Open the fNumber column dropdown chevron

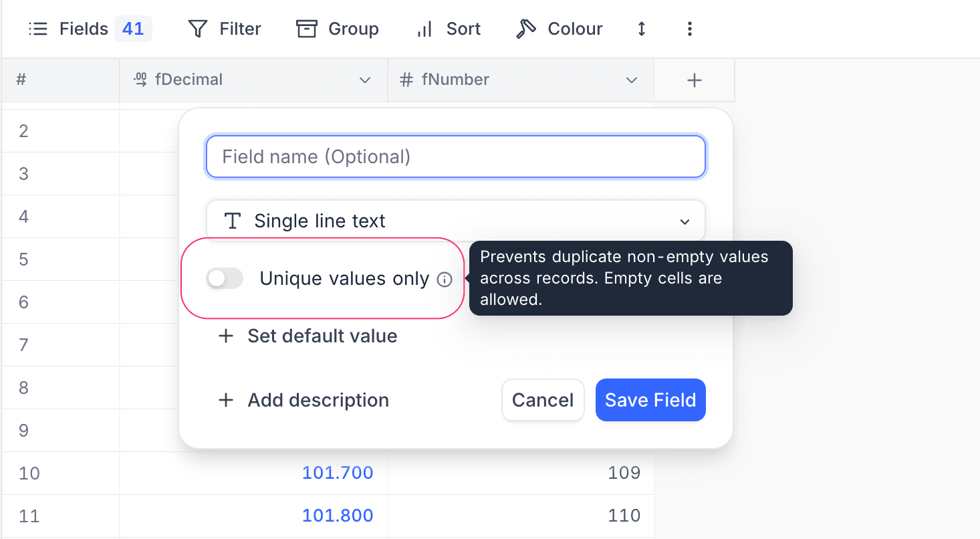[631, 80]
